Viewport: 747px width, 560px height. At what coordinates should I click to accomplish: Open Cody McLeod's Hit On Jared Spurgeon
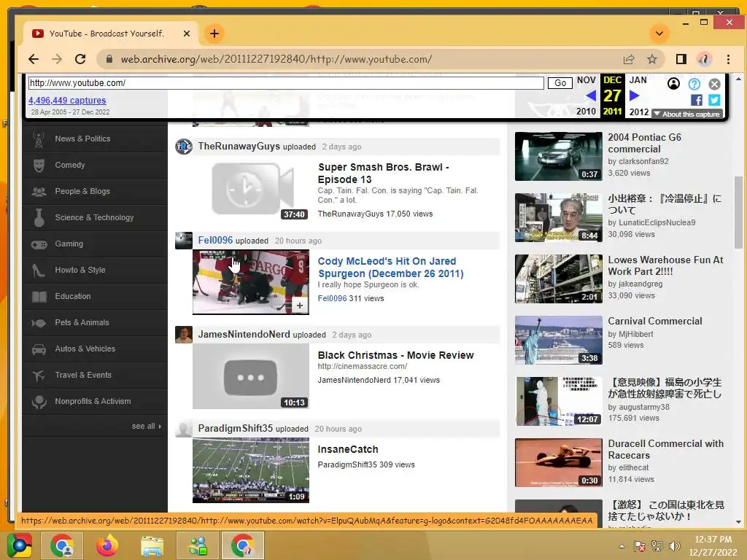coord(390,267)
